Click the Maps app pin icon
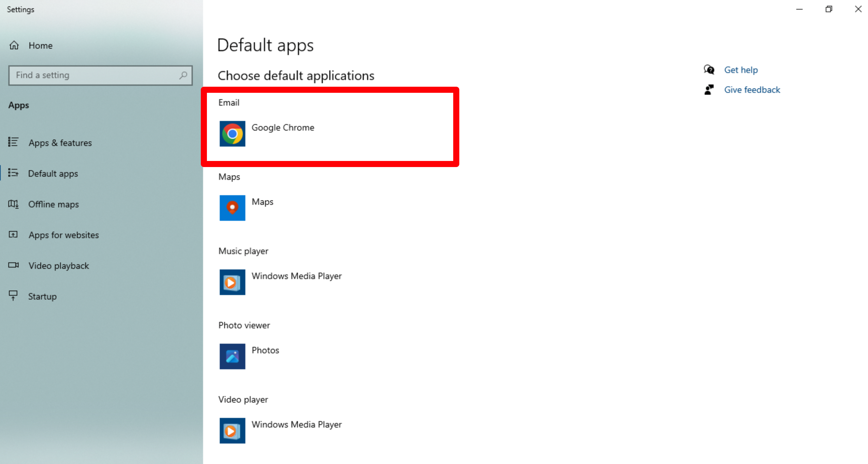 click(x=233, y=208)
